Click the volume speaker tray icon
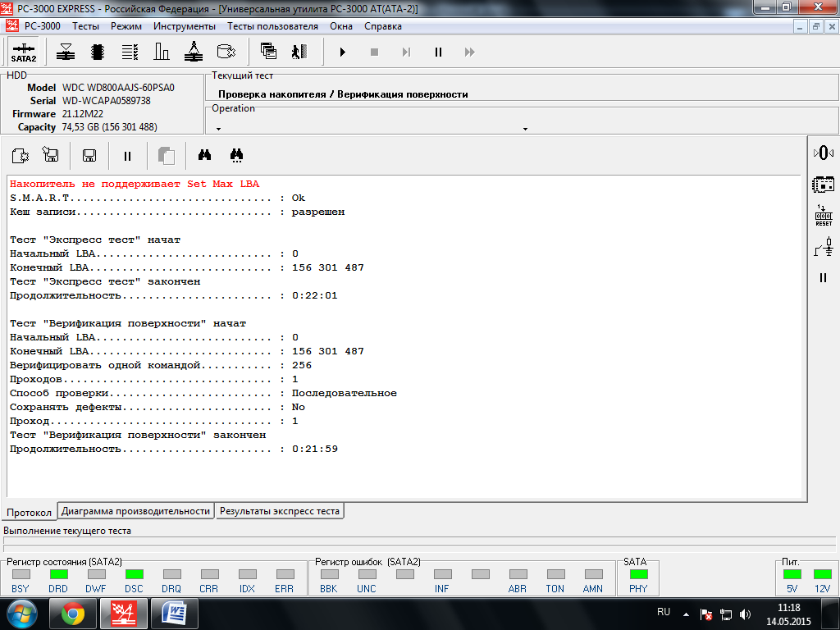840x630 pixels. point(745,614)
